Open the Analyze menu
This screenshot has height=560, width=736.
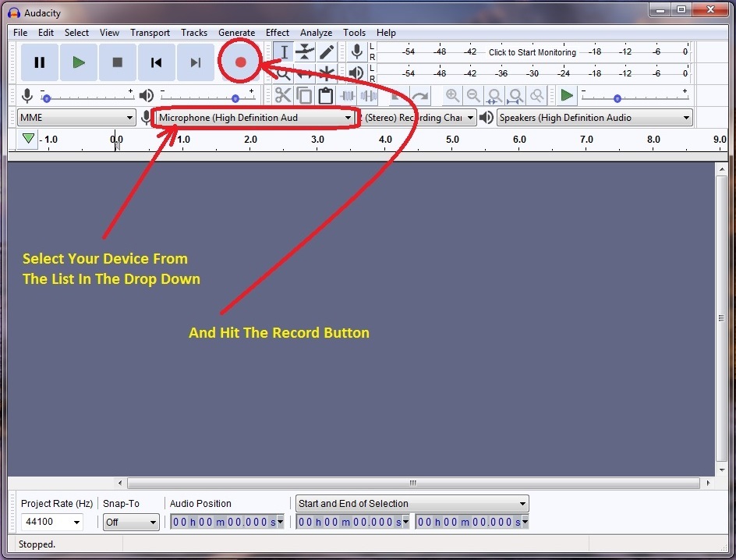(x=316, y=33)
